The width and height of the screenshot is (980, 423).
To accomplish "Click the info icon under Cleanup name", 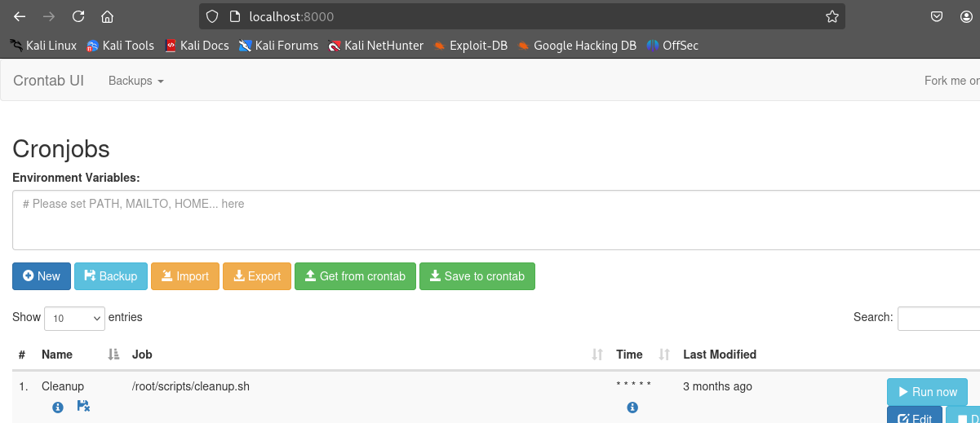I will pos(58,408).
